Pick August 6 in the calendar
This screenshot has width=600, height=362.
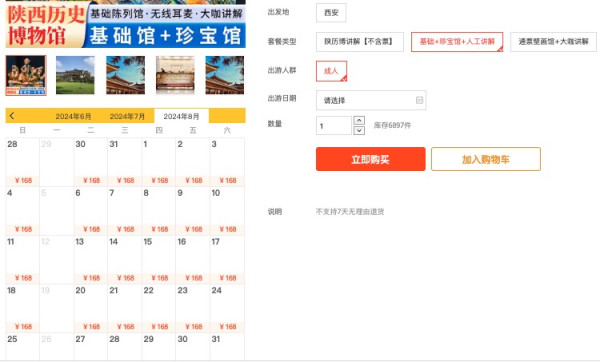pyautogui.click(x=91, y=211)
